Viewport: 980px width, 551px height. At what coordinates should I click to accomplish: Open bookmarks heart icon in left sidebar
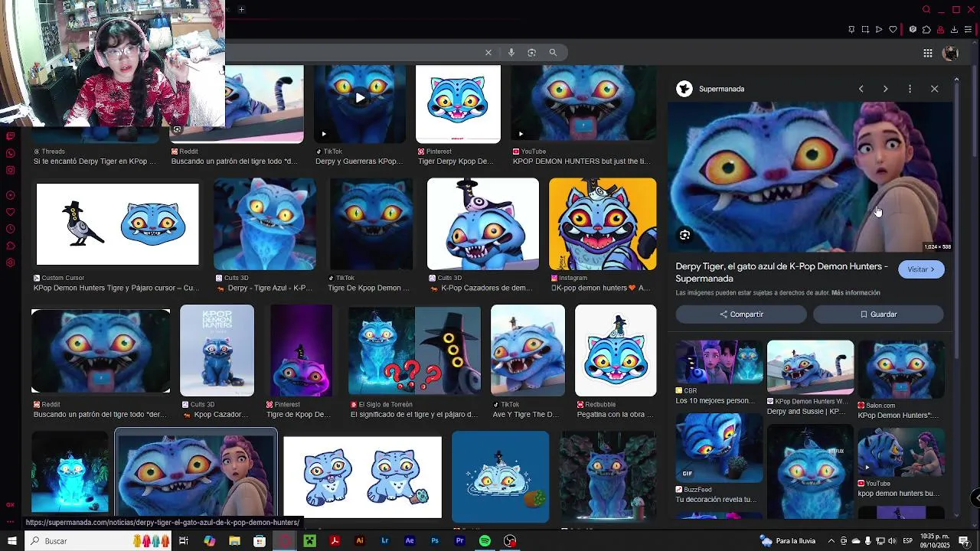[x=11, y=212]
